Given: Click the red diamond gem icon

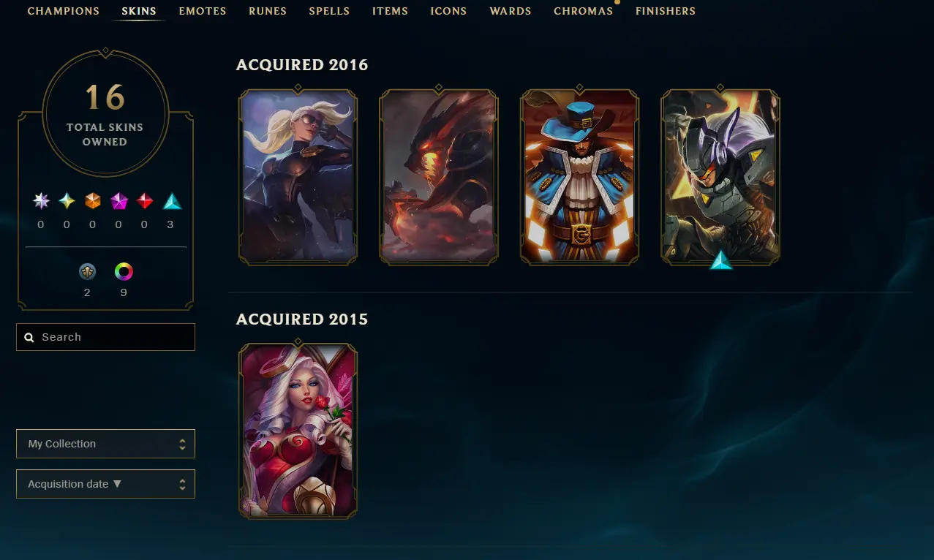Looking at the screenshot, I should coord(144,201).
